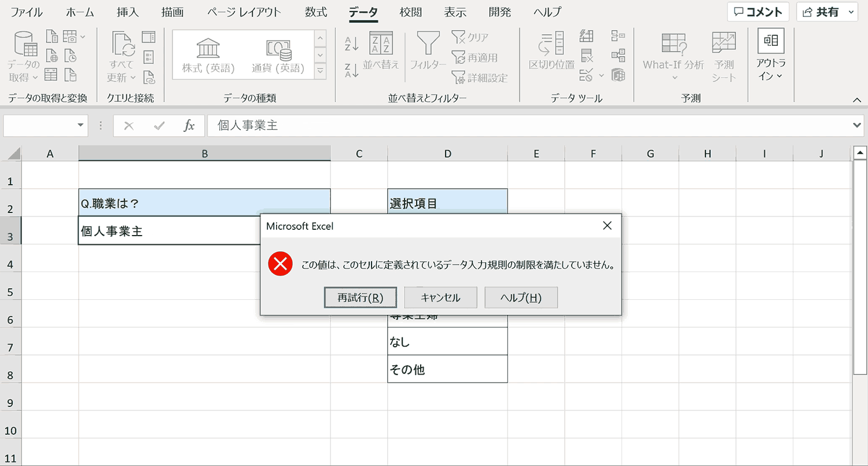Image resolution: width=868 pixels, height=466 pixels.
Task: Toggle the フィルター funnel button
Action: click(428, 52)
